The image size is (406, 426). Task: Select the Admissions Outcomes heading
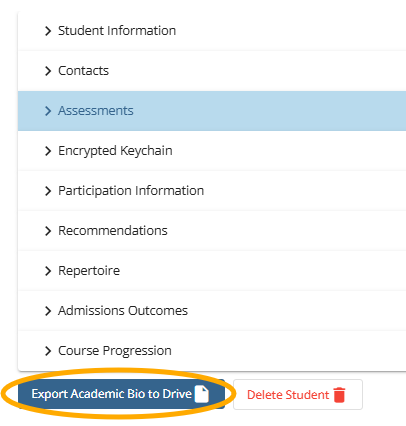tap(123, 311)
